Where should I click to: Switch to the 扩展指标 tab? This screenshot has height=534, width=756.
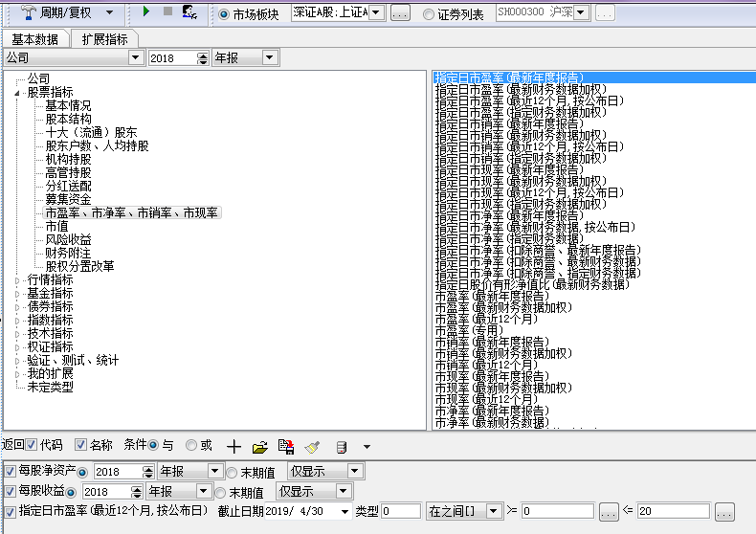click(x=104, y=39)
